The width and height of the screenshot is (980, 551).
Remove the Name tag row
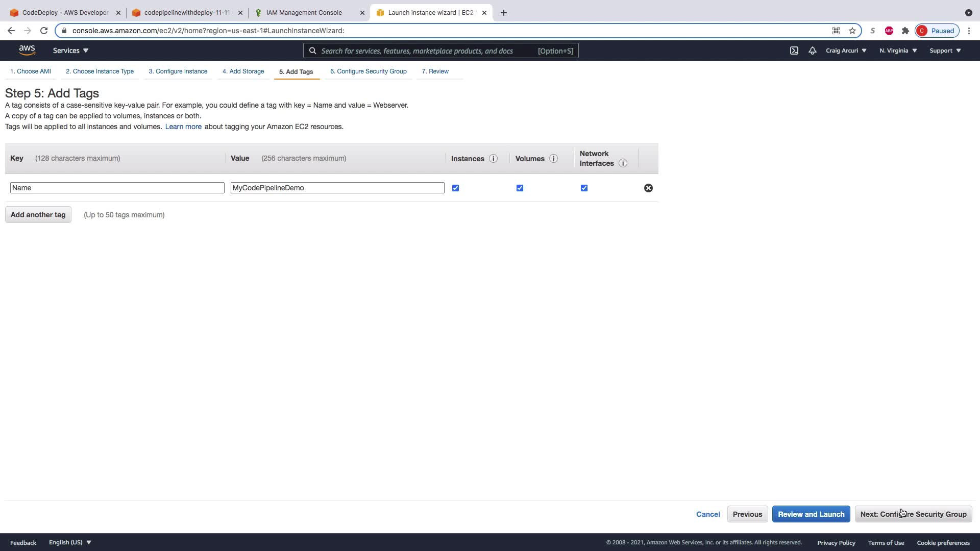648,188
